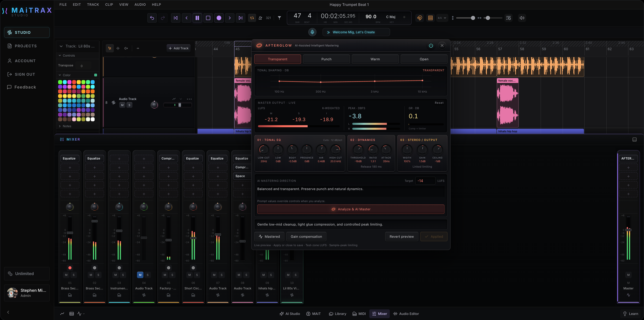Click the speaker volume icon in toolbar
This screenshot has height=320, width=644.
pos(522,18)
